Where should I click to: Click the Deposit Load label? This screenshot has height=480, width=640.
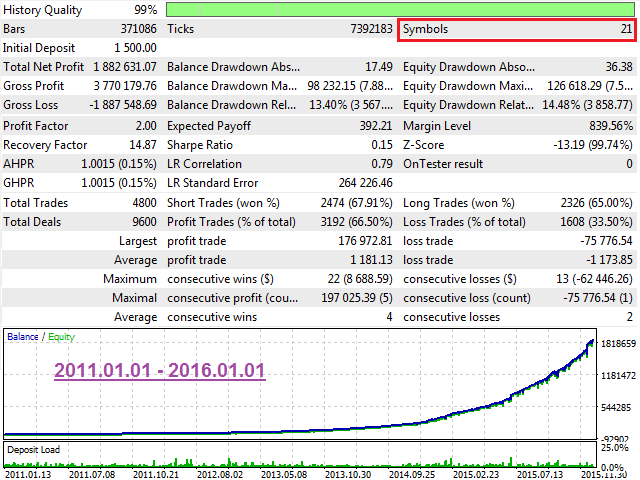point(33,450)
